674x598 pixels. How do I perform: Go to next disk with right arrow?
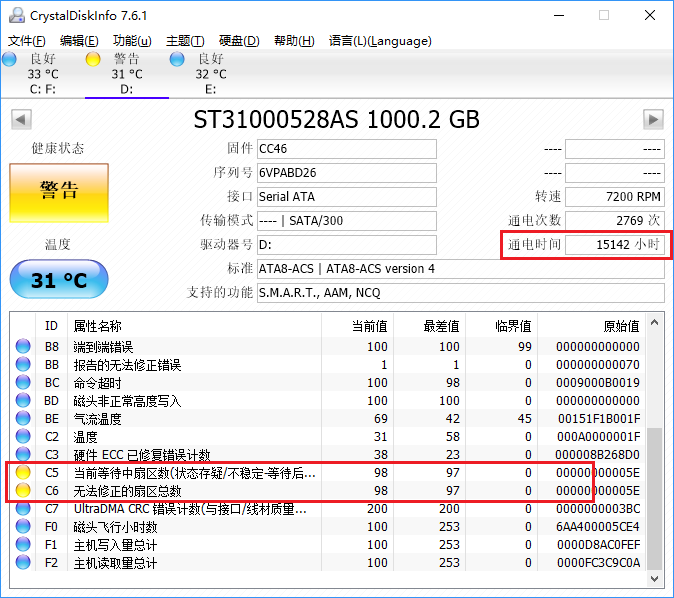pos(653,120)
